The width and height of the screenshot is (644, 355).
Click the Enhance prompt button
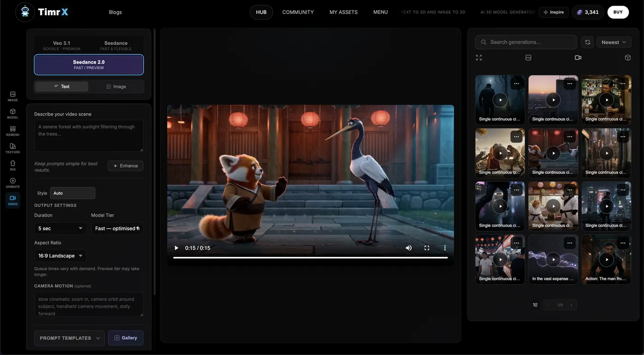point(126,166)
